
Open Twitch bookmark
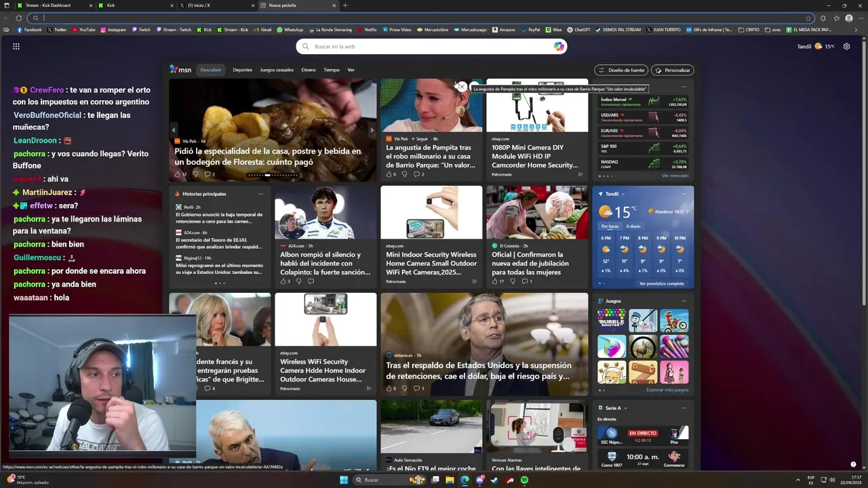tap(141, 30)
